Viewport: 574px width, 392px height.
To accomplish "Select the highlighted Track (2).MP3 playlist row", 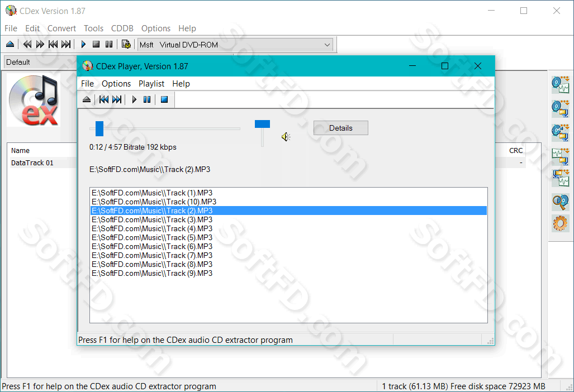I will point(288,211).
